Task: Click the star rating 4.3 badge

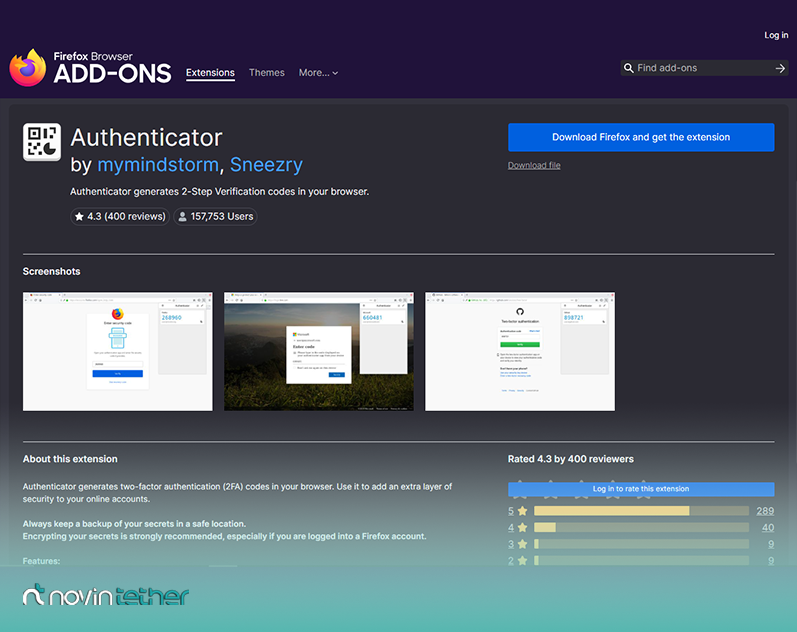Action: [x=120, y=217]
